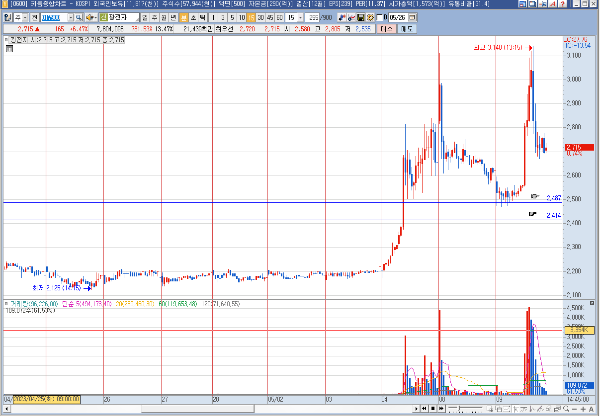Open the stock code dropdown arrow

tap(71, 18)
